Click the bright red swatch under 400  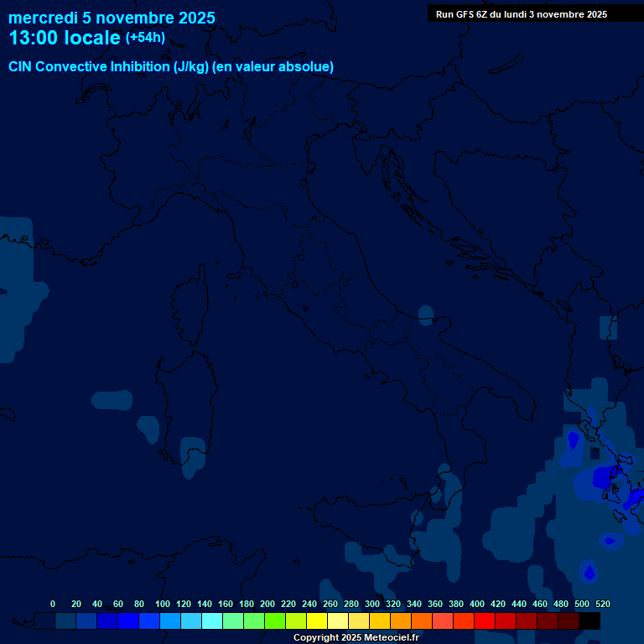(485, 621)
